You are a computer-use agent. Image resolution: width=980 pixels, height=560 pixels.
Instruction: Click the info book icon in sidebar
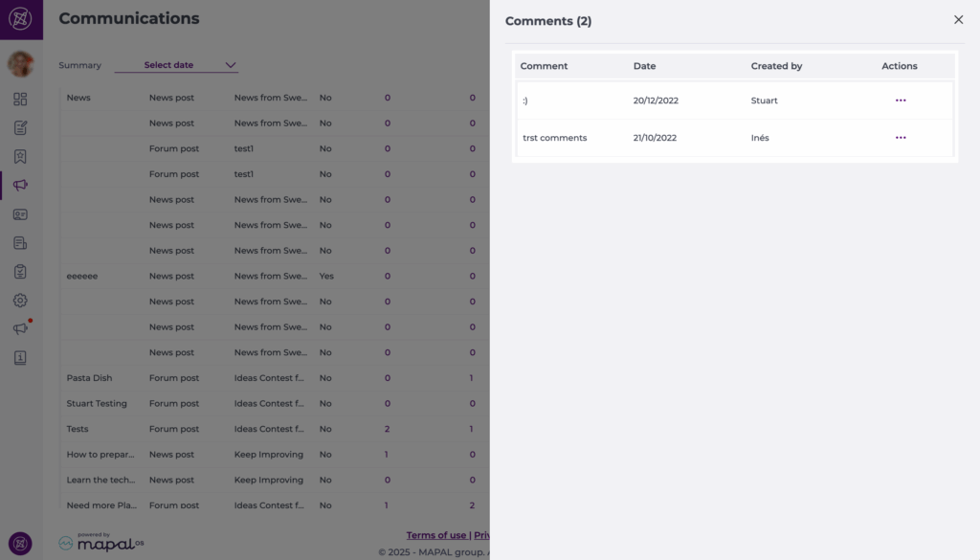pyautogui.click(x=20, y=358)
